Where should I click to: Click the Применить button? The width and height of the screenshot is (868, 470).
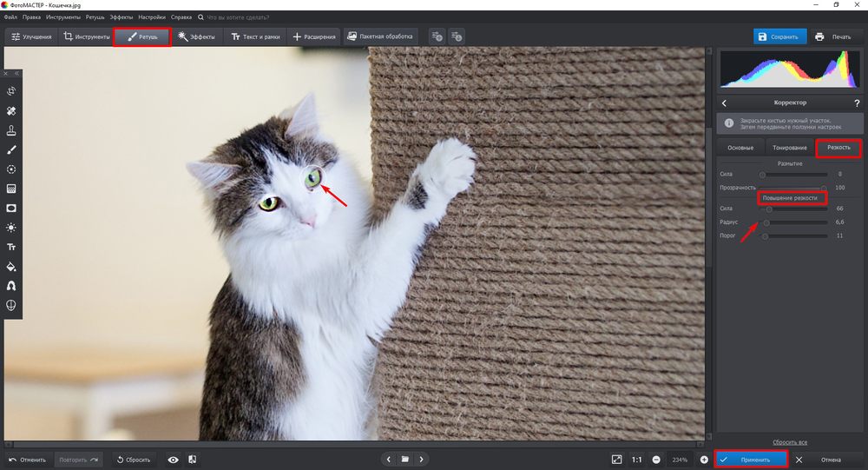coord(751,460)
